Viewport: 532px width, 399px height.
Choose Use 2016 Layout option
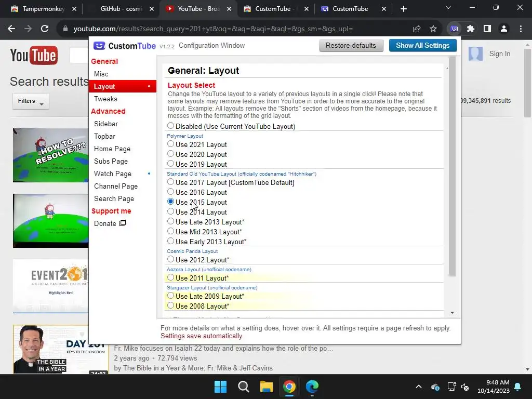point(170,192)
